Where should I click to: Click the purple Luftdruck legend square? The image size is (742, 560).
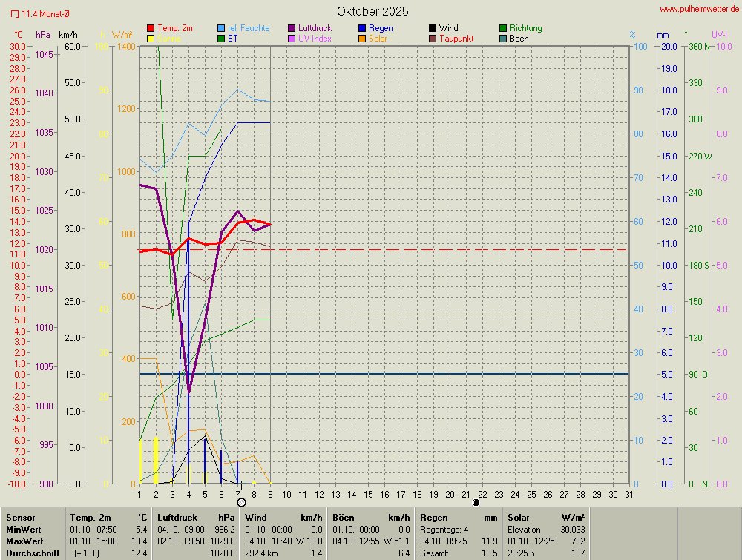[292, 28]
